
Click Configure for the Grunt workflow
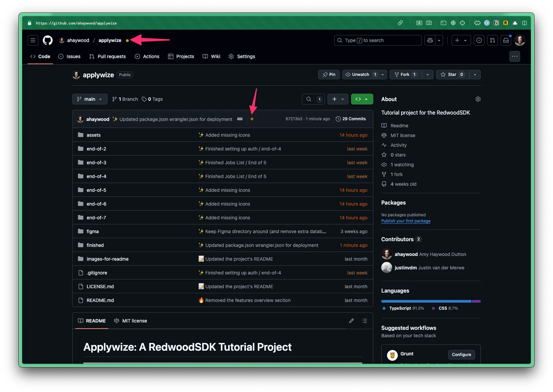(461, 354)
